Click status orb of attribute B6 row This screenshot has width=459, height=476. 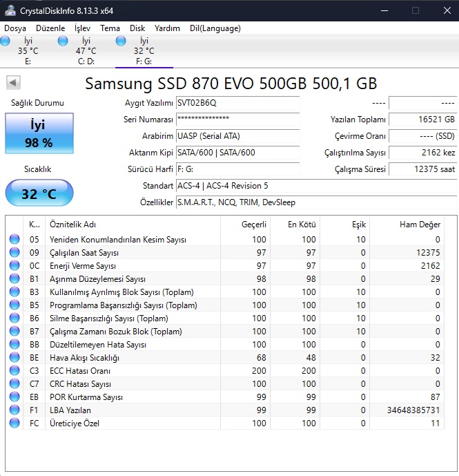(x=14, y=318)
